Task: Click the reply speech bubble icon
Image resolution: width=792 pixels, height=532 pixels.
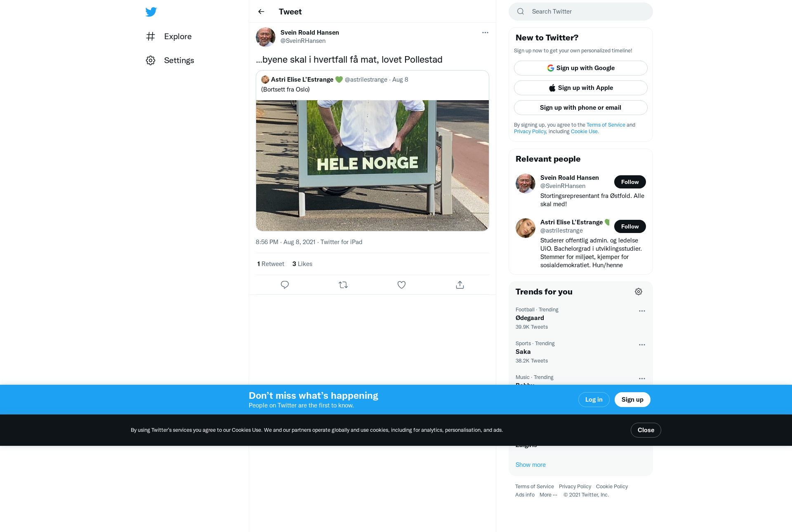Action: coord(285,285)
